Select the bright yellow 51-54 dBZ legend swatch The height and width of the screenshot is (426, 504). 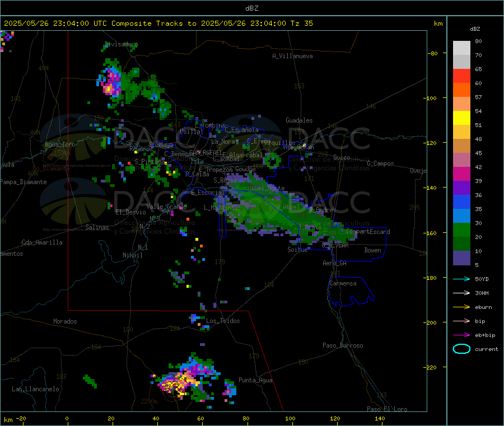tap(461, 118)
